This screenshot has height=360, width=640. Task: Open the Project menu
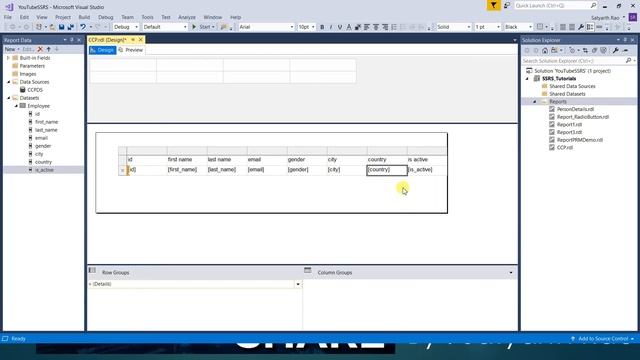point(63,17)
